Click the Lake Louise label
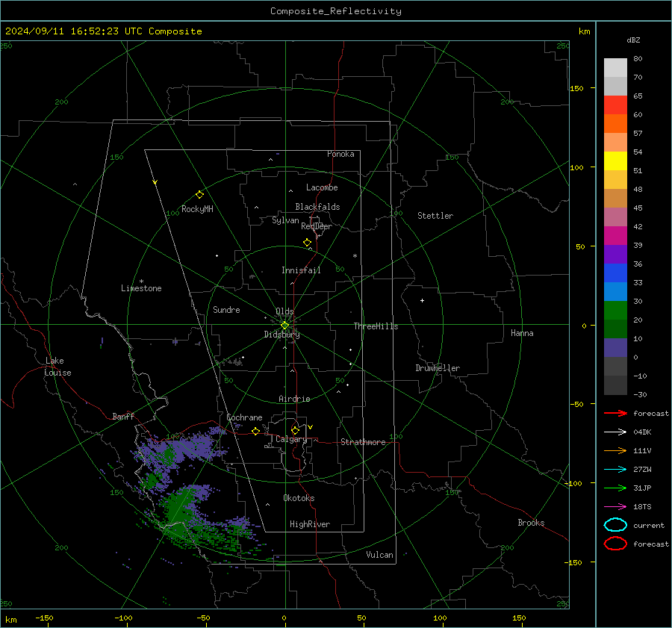 point(57,367)
